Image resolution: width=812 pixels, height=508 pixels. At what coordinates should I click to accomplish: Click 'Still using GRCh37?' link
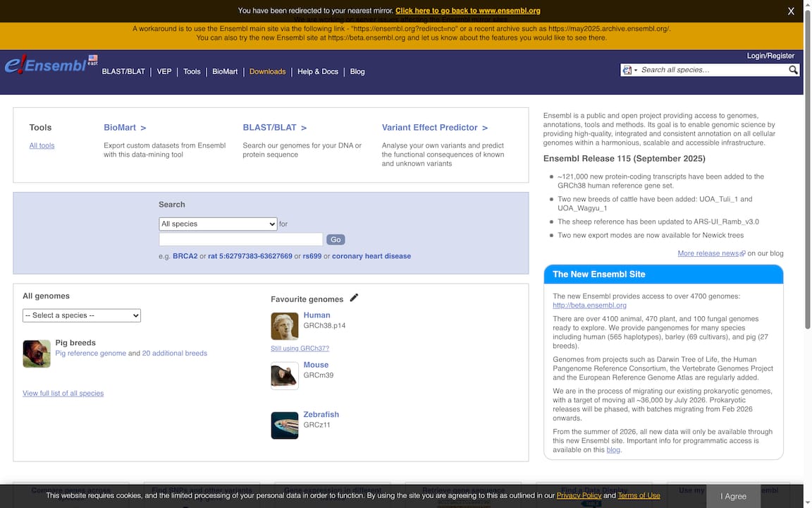point(300,349)
